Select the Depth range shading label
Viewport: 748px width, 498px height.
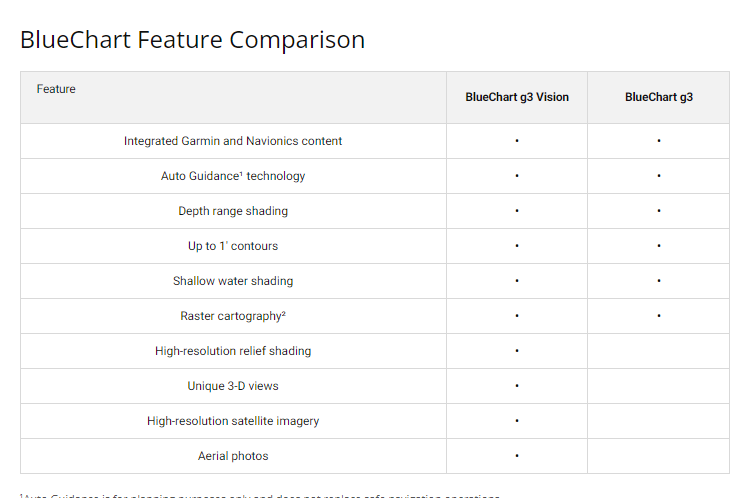[x=233, y=211]
